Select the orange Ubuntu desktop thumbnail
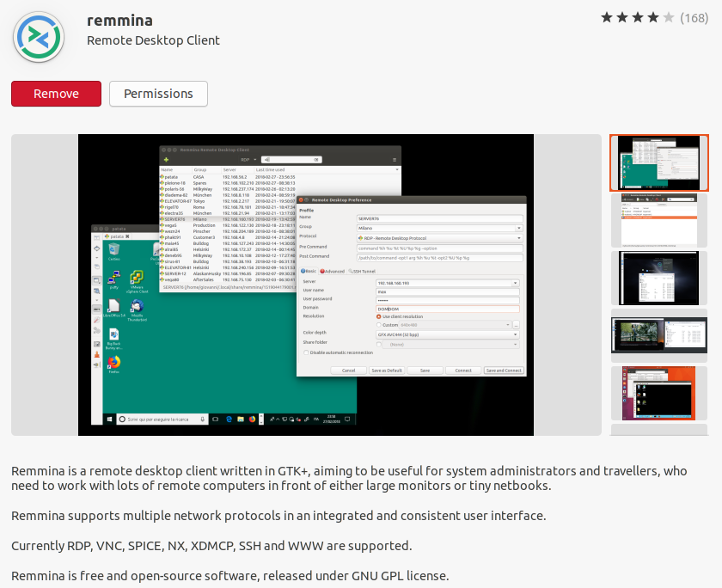 pyautogui.click(x=659, y=393)
